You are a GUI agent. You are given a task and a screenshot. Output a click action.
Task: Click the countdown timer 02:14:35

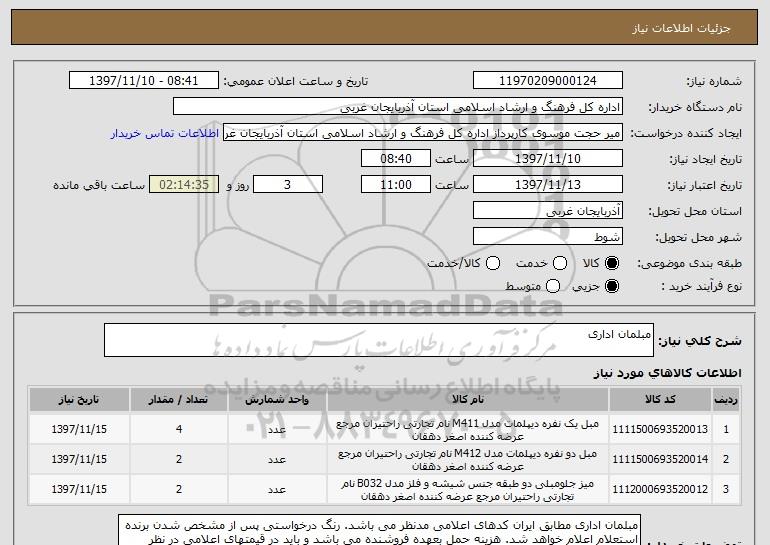pyautogui.click(x=184, y=185)
